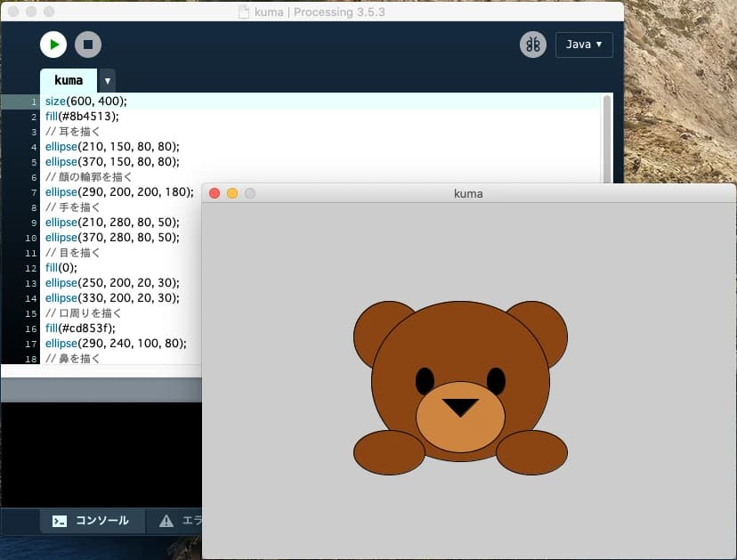
Task: Run the kuma sketch with play button
Action: click(x=53, y=45)
